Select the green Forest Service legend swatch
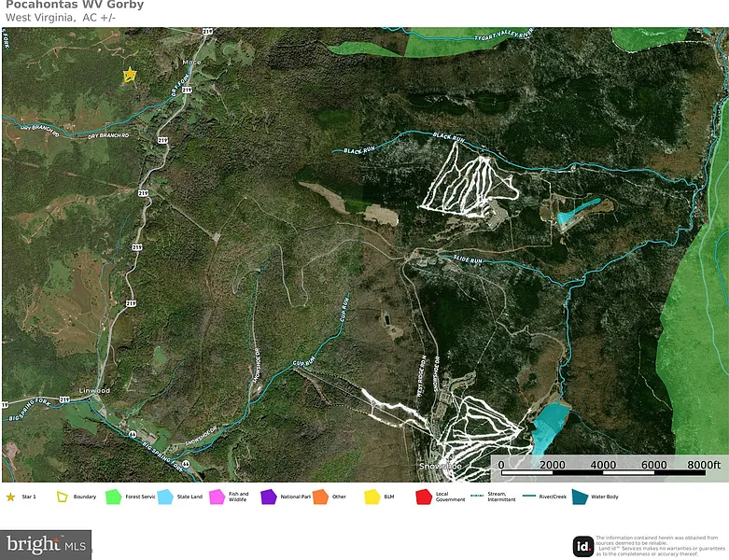729x560 pixels. (114, 497)
